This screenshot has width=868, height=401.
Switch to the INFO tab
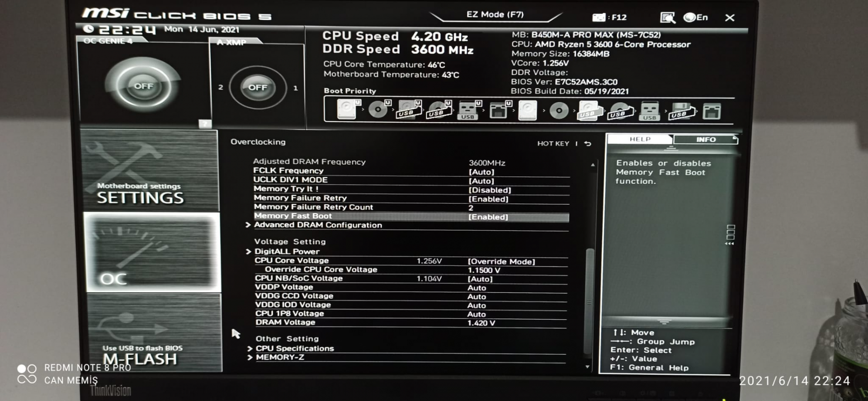tap(705, 140)
